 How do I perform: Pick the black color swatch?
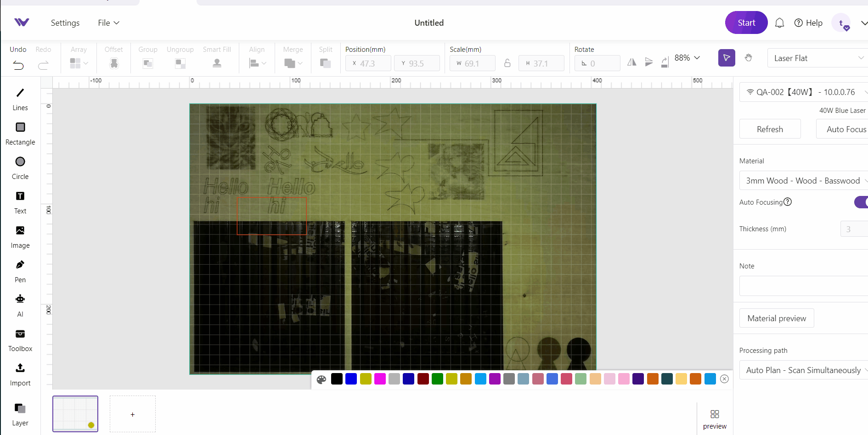click(x=337, y=379)
